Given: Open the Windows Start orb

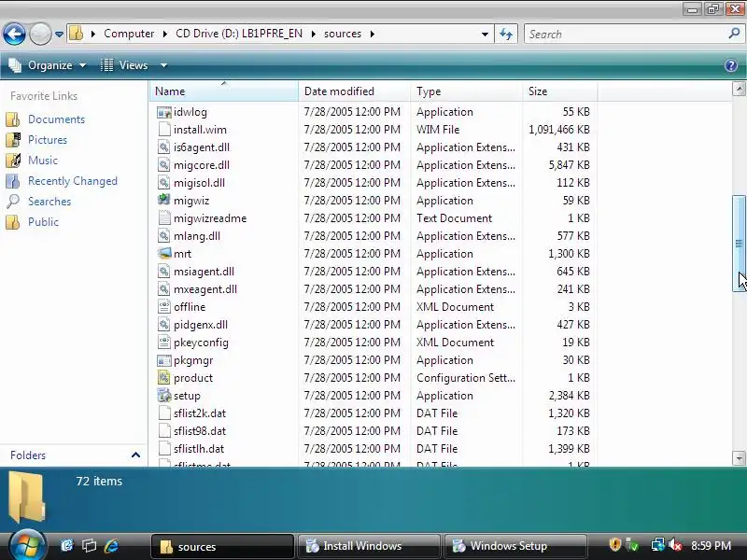Looking at the screenshot, I should tap(27, 546).
